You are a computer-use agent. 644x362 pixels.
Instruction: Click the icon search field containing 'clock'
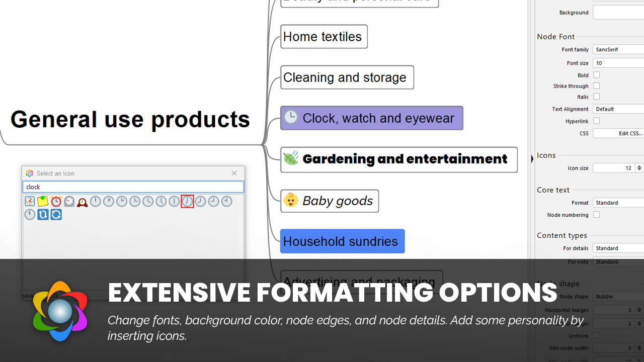pyautogui.click(x=133, y=187)
